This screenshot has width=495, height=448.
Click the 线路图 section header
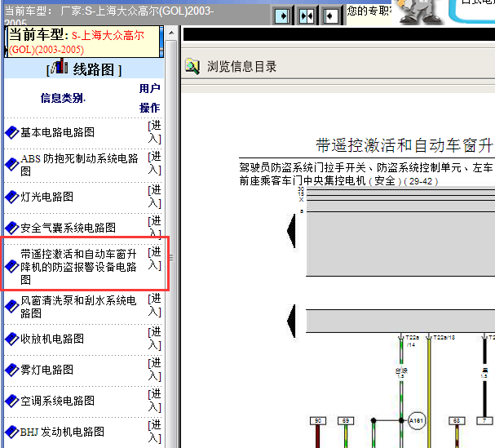point(84,68)
